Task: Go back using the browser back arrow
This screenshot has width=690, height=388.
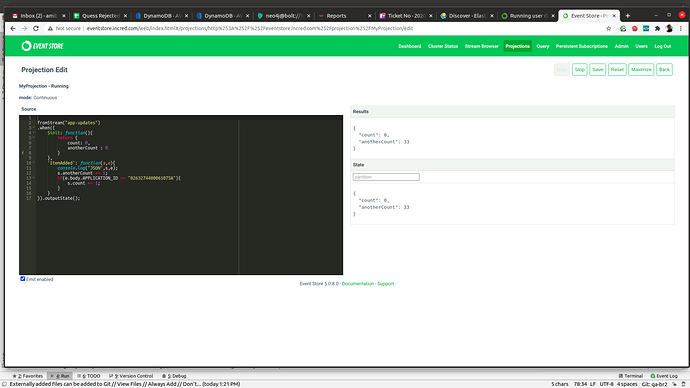Action: (x=13, y=28)
